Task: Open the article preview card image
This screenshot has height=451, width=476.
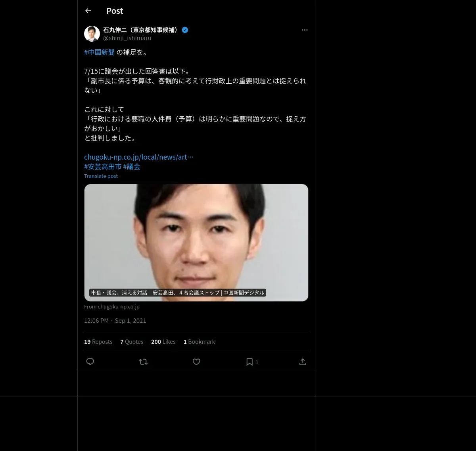Action: (196, 243)
